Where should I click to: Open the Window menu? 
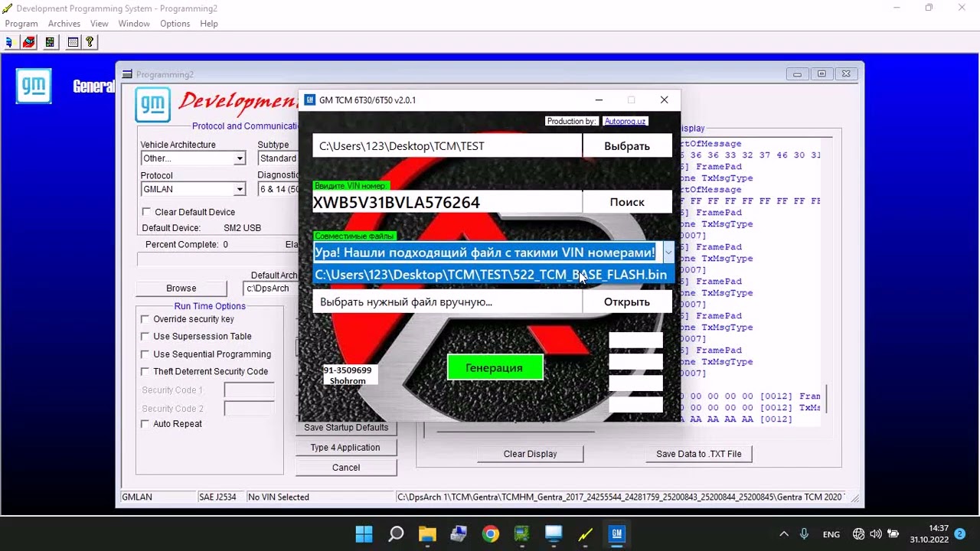134,24
